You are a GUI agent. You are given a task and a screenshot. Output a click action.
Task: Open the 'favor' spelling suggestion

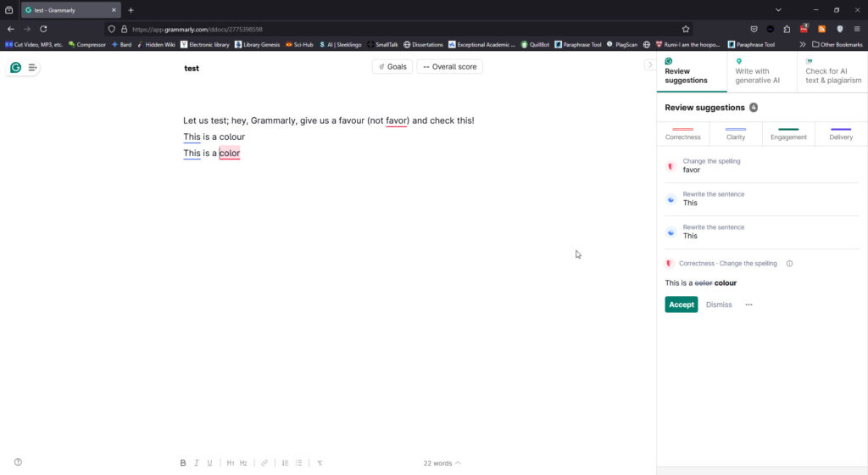762,165
